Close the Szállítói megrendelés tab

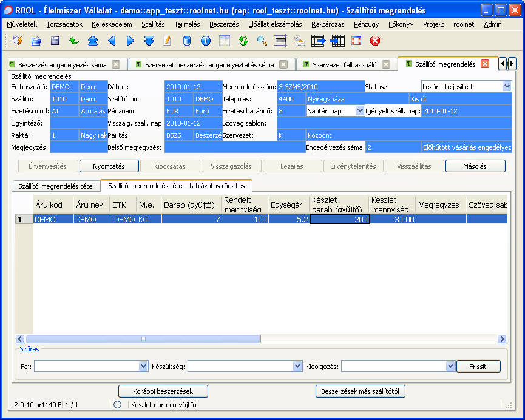tap(484, 64)
